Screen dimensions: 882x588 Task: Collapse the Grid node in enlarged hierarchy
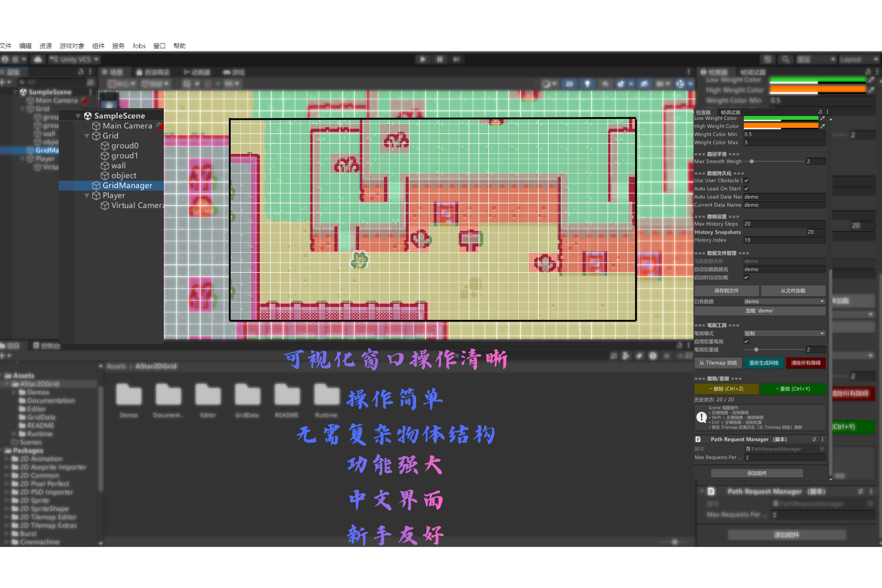87,136
